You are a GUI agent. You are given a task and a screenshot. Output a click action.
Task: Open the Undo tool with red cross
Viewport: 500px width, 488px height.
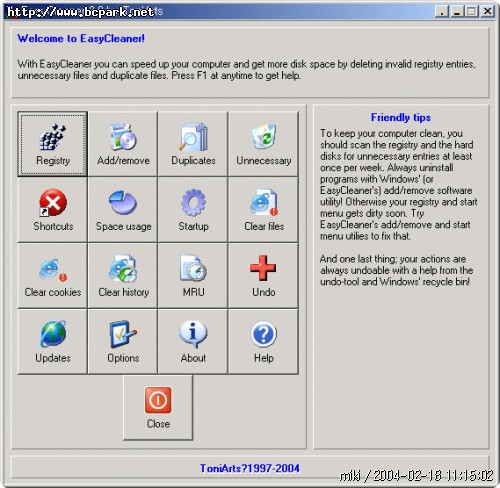[x=263, y=275]
